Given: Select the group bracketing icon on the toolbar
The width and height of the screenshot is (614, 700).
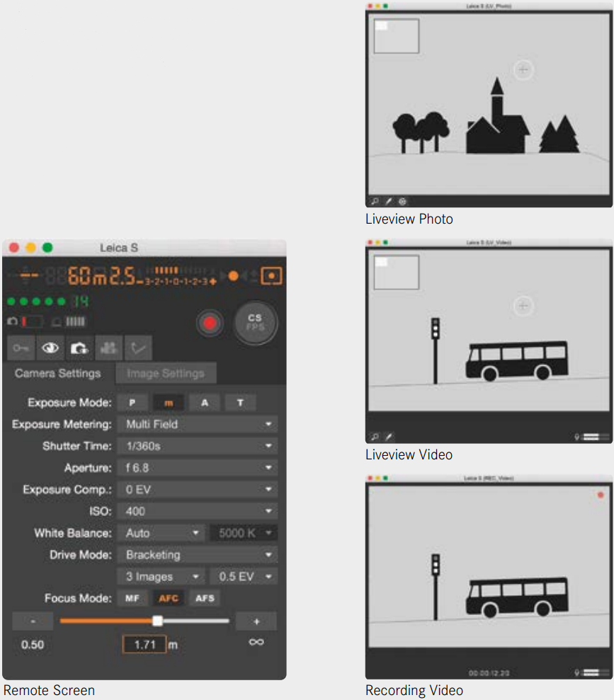Looking at the screenshot, I should click(108, 348).
